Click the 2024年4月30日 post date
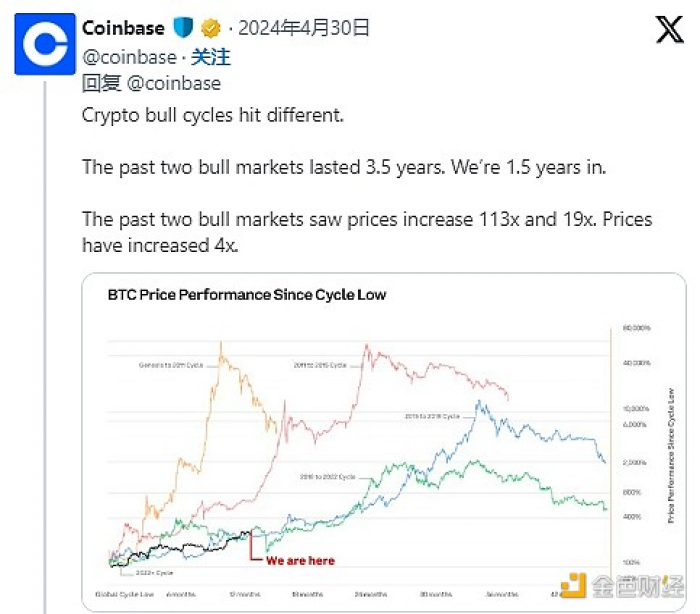700x614 pixels. [304, 28]
